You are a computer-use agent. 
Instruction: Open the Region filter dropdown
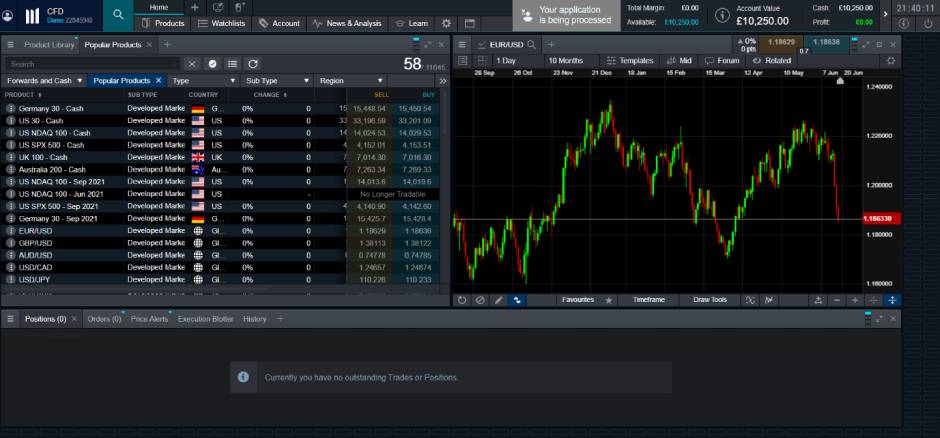pyautogui.click(x=351, y=80)
